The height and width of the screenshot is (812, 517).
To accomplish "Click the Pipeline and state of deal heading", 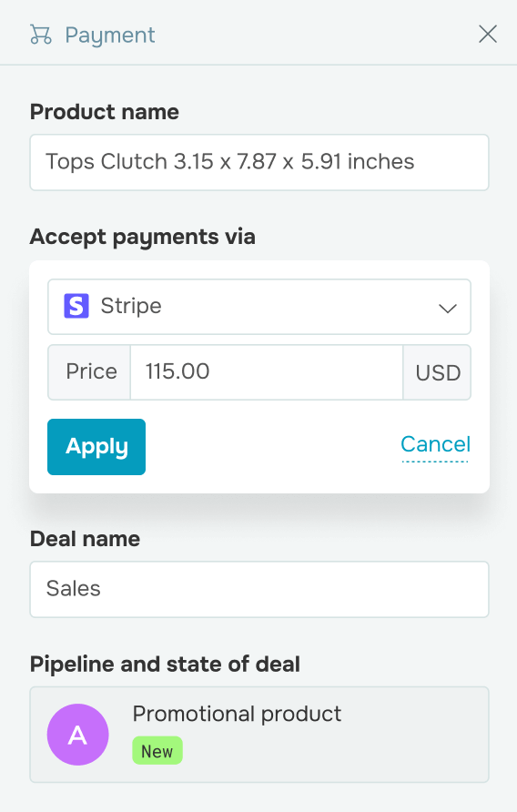I will pos(165,664).
